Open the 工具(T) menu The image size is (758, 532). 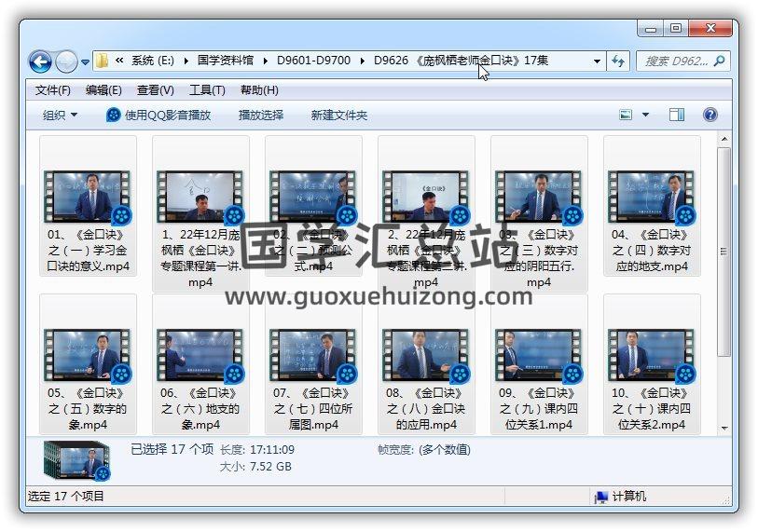click(x=207, y=90)
